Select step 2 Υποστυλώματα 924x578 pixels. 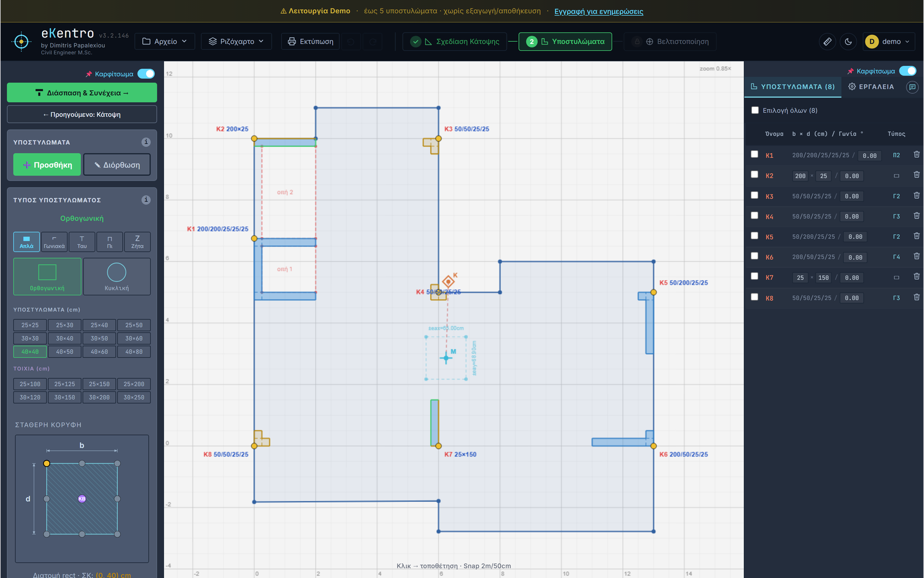(565, 42)
